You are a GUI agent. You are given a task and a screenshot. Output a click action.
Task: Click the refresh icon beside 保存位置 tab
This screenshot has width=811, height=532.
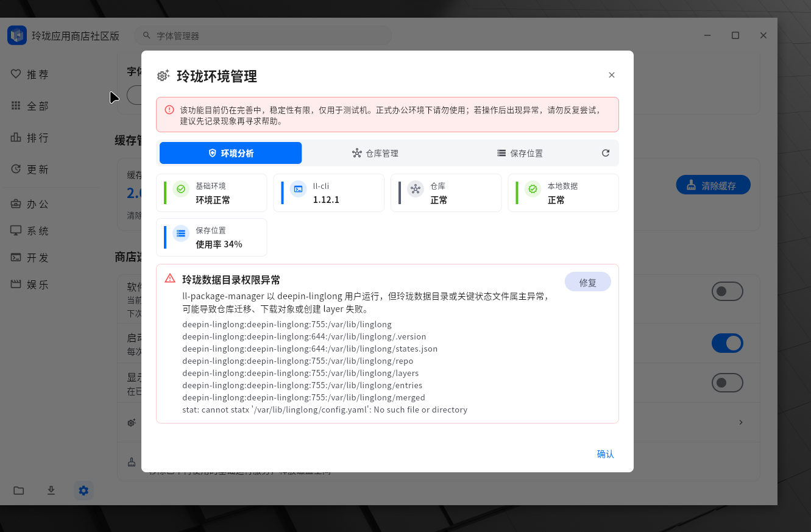[606, 153]
